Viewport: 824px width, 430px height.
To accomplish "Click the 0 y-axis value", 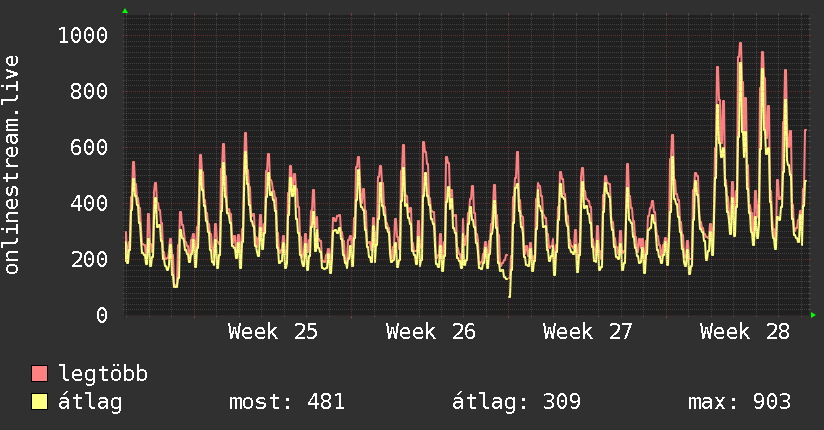I will [x=102, y=315].
